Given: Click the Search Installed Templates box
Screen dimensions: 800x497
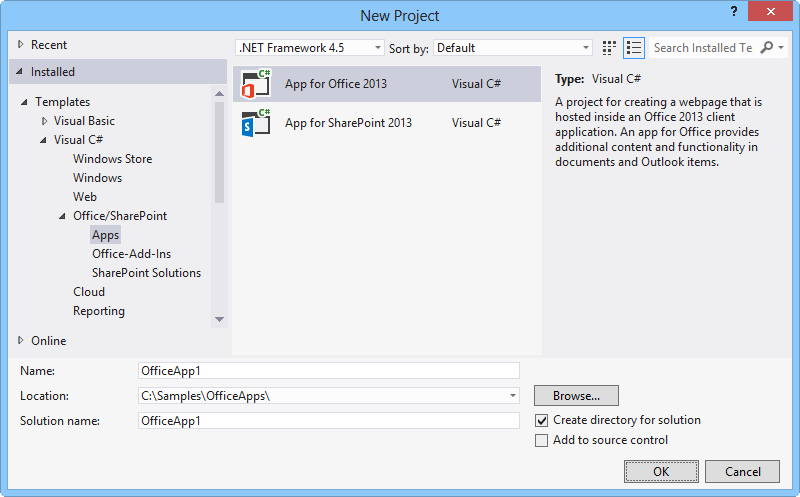Looking at the screenshot, I should (704, 47).
